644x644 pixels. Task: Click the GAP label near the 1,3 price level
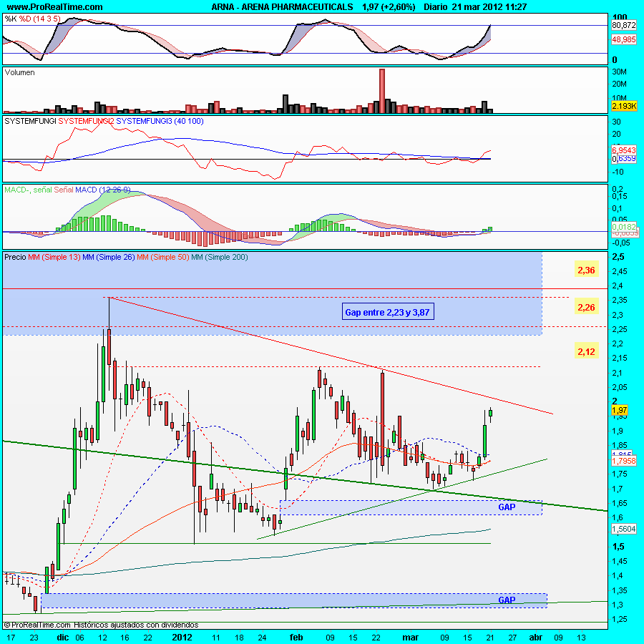pyautogui.click(x=507, y=600)
